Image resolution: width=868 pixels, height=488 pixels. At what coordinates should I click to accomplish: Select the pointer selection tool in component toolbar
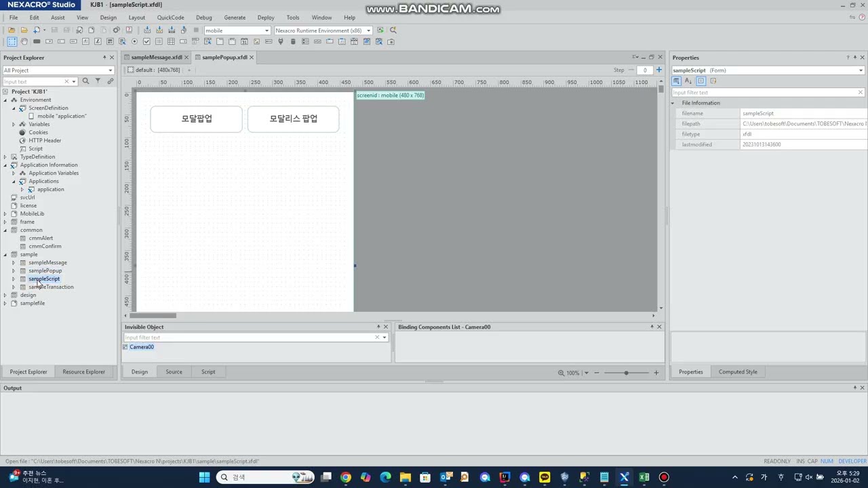pyautogui.click(x=12, y=41)
